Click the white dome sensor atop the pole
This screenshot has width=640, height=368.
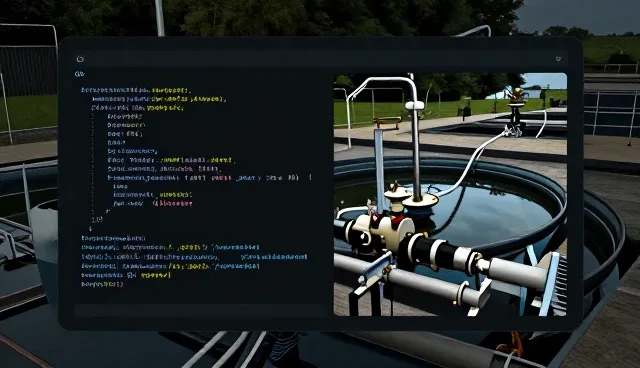[415, 105]
